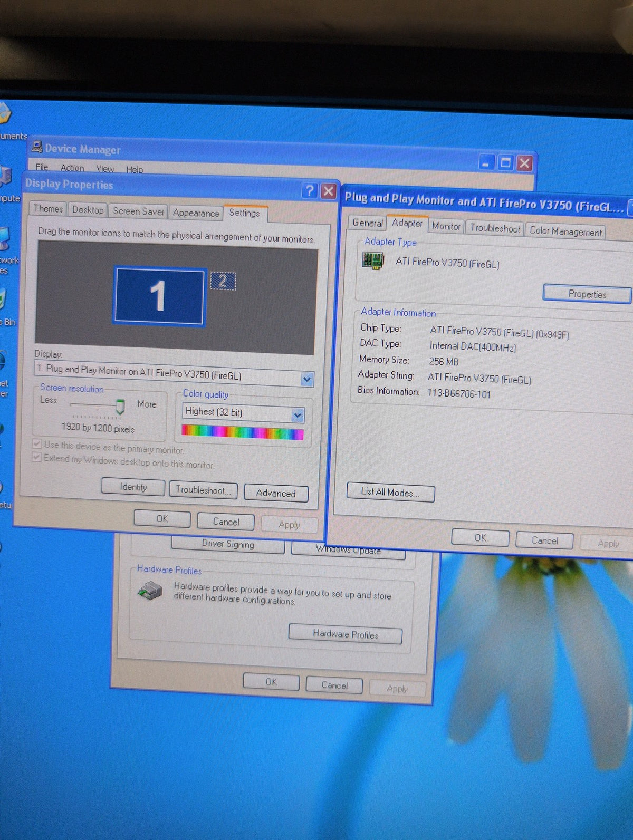This screenshot has width=633, height=840.
Task: Click Cancel in Display Properties
Action: [x=226, y=522]
